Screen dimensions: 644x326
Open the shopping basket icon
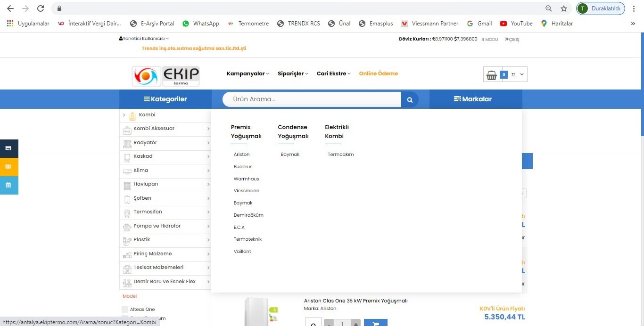coord(492,75)
